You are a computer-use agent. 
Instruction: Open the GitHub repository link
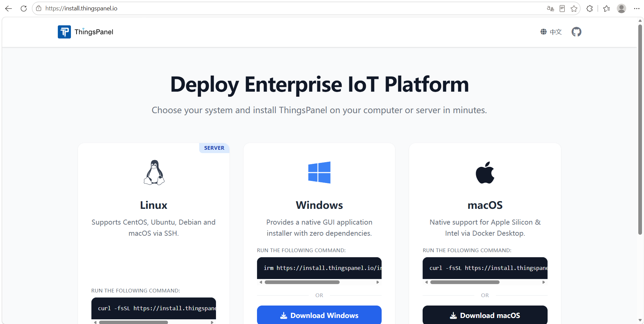576,32
